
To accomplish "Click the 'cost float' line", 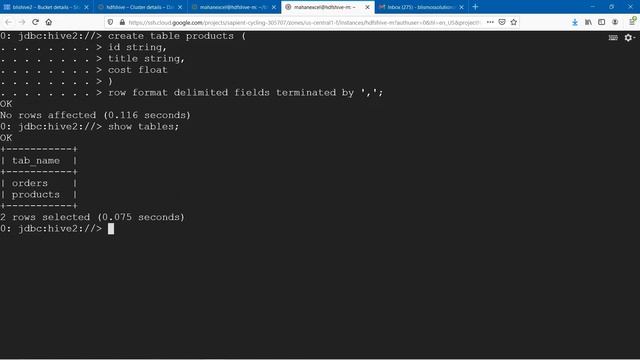I will (x=138, y=70).
